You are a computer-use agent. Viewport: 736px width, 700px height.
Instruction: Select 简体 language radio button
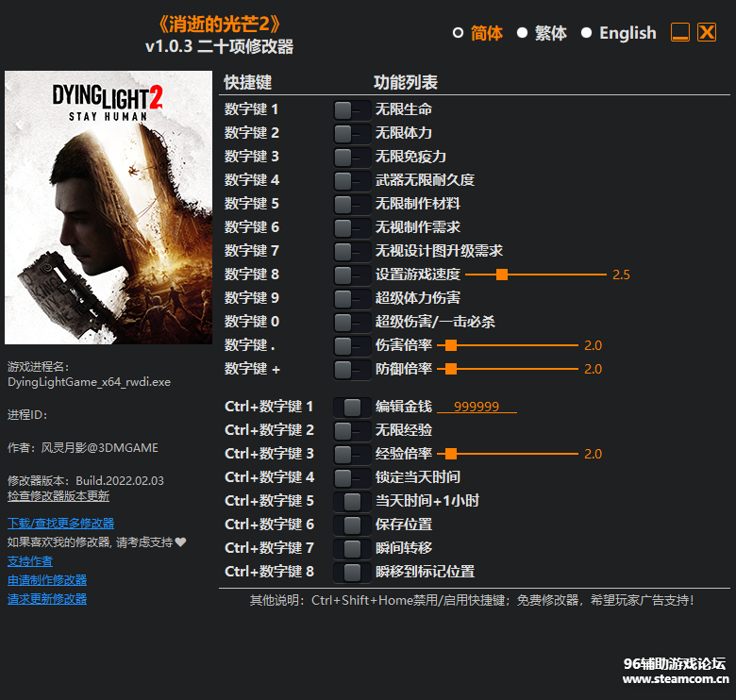(x=459, y=33)
